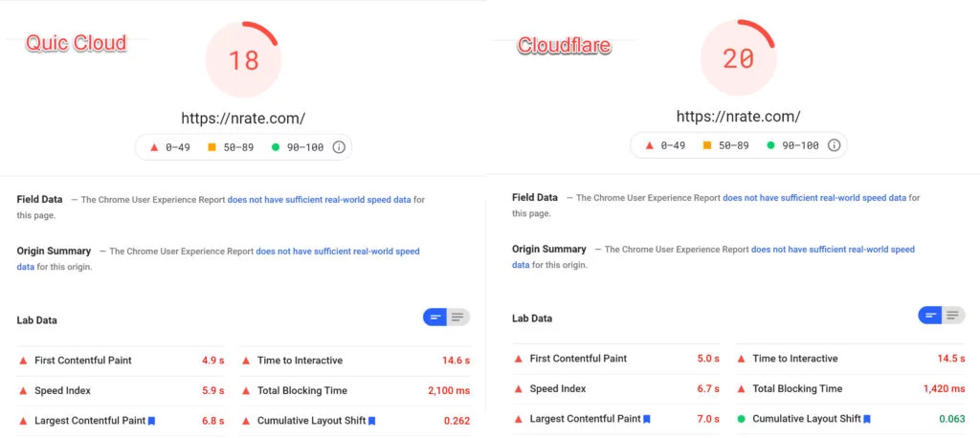Viewport: 980px width, 438px height.
Task: Click Cloudflare Largest Contentful Paint value 7.0 s
Action: tap(708, 419)
